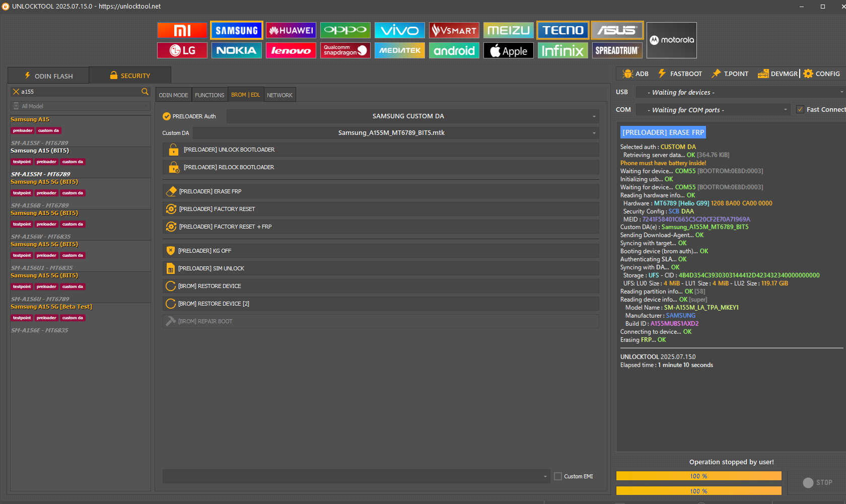846x504 pixels.
Task: Select the Meizu brand logo
Action: pos(509,30)
